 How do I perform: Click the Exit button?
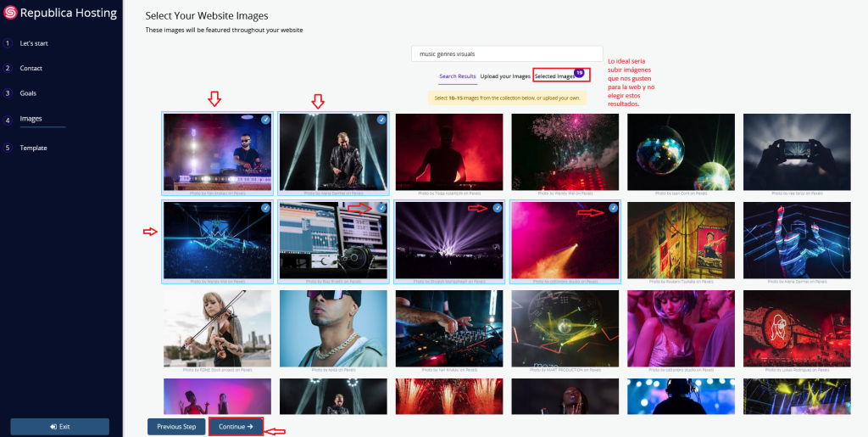click(59, 426)
